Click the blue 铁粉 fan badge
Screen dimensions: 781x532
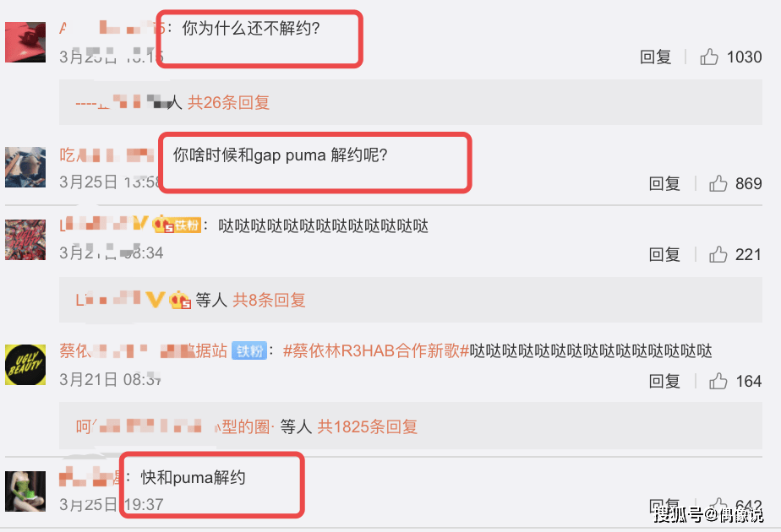click(249, 350)
